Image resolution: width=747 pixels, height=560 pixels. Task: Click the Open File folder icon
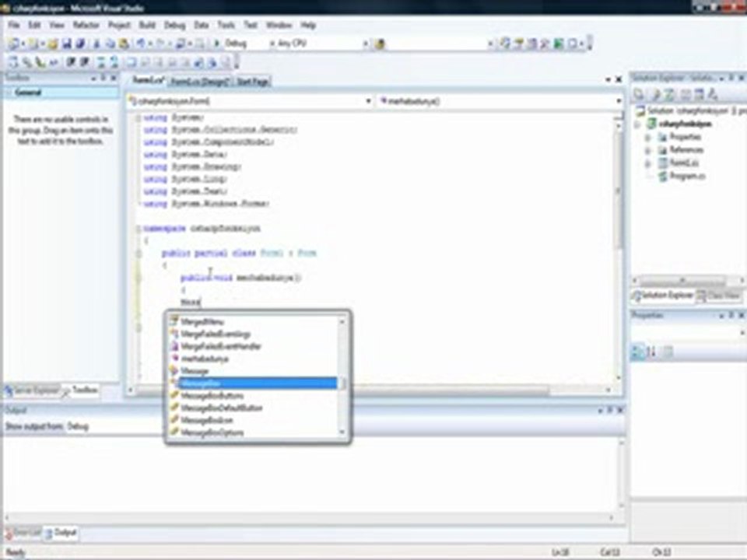click(52, 44)
